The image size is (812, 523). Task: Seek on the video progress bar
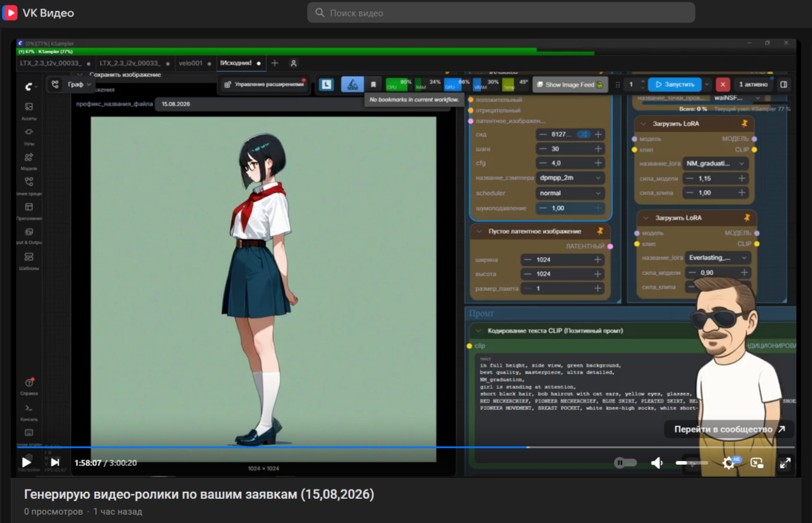click(406, 447)
